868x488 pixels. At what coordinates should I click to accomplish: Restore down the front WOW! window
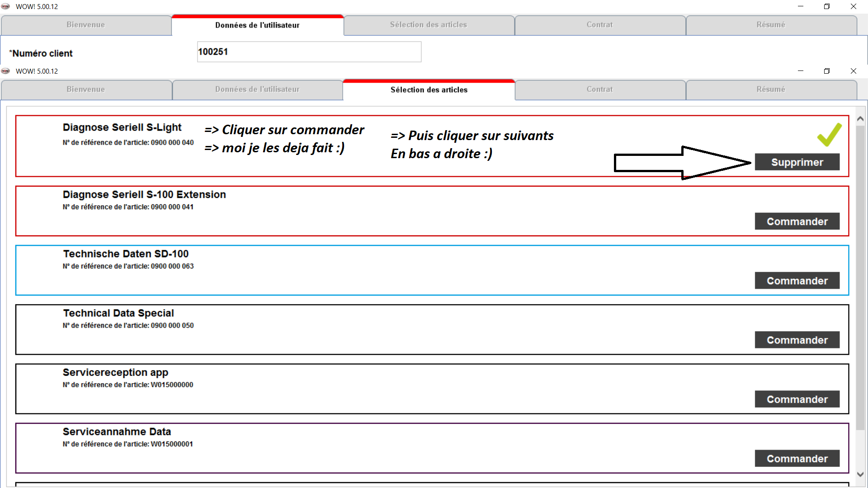tap(827, 71)
